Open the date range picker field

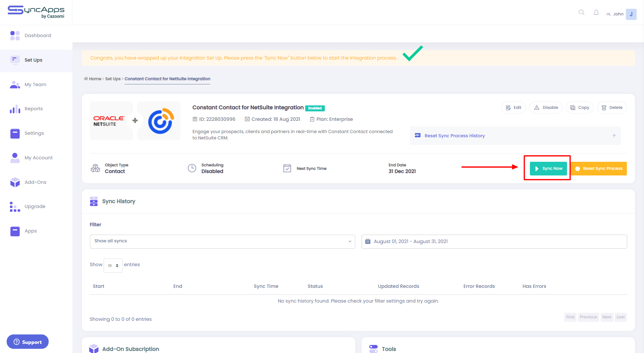(494, 241)
